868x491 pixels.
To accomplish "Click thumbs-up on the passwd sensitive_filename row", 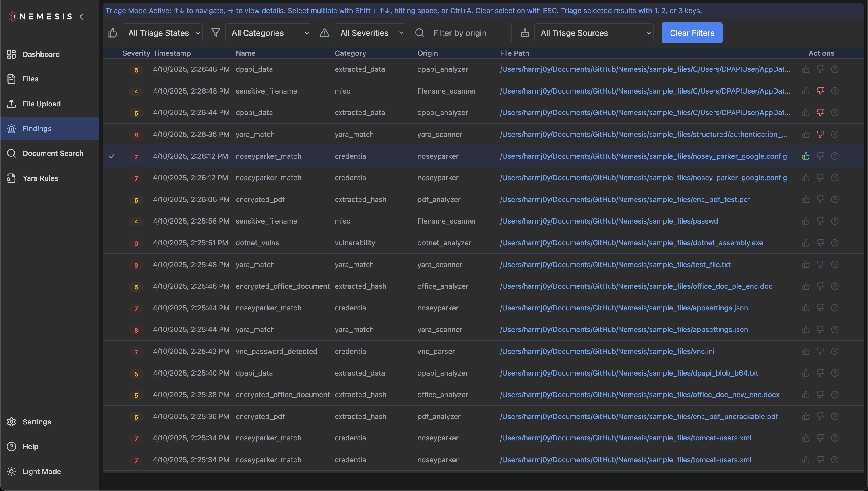I will point(806,221).
